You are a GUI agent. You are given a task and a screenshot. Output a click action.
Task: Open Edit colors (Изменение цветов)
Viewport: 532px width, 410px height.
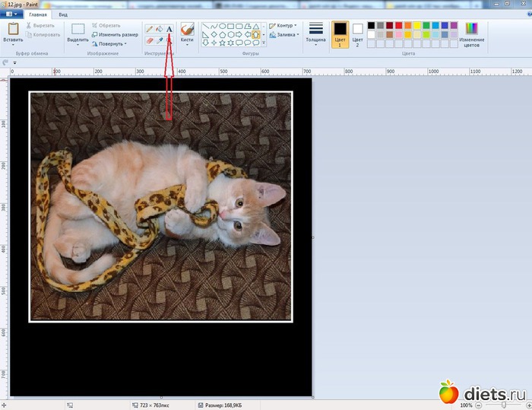471,29
